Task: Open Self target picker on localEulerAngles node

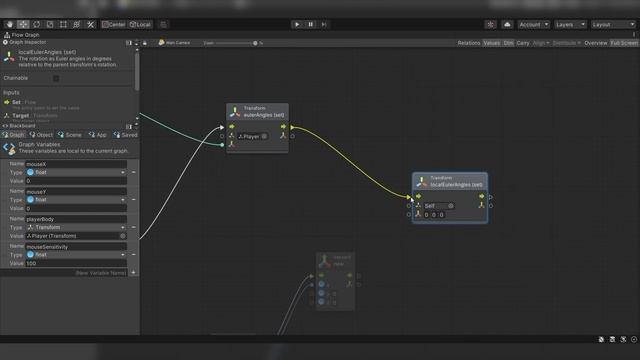Action: pyautogui.click(x=451, y=206)
